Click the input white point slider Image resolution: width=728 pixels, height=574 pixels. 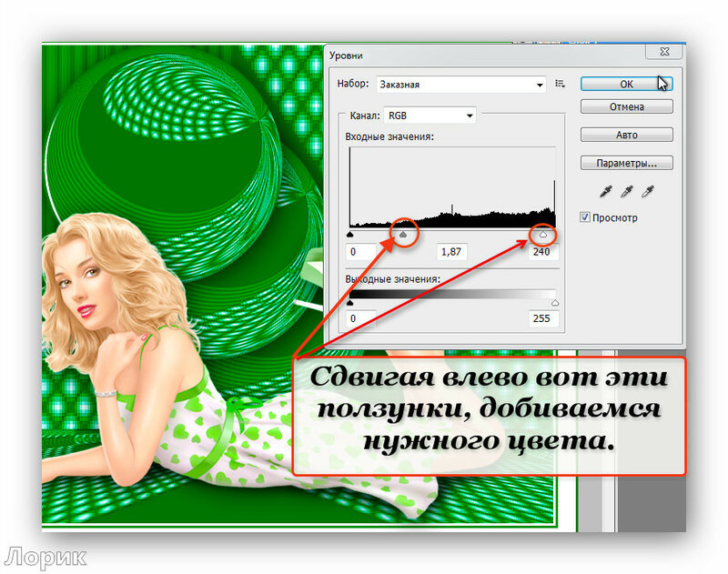click(x=542, y=235)
